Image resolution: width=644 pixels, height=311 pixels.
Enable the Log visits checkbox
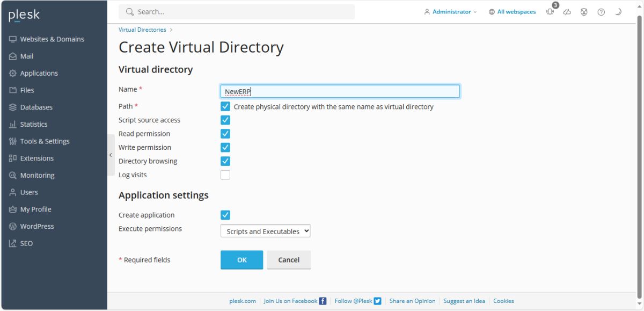225,175
